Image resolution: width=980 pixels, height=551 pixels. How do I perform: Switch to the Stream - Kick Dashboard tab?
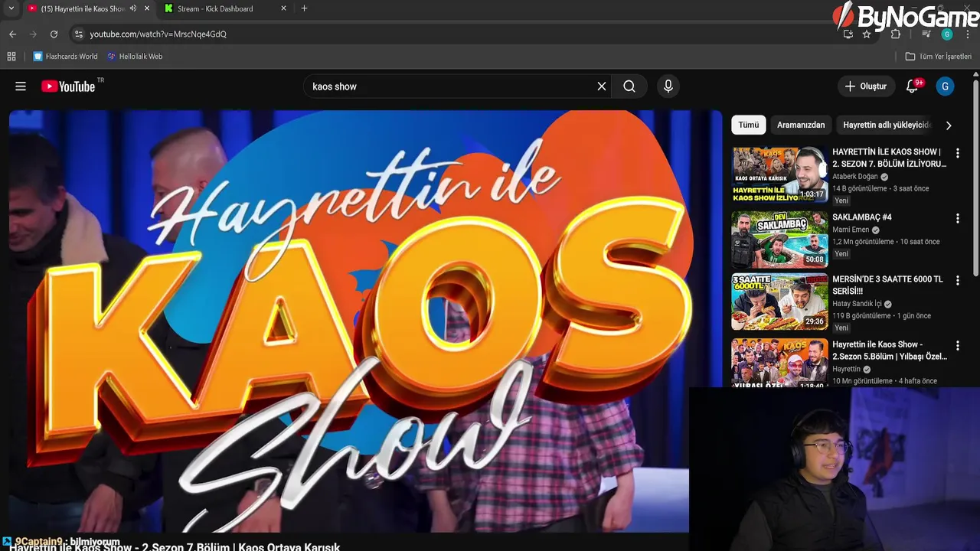pyautogui.click(x=215, y=8)
